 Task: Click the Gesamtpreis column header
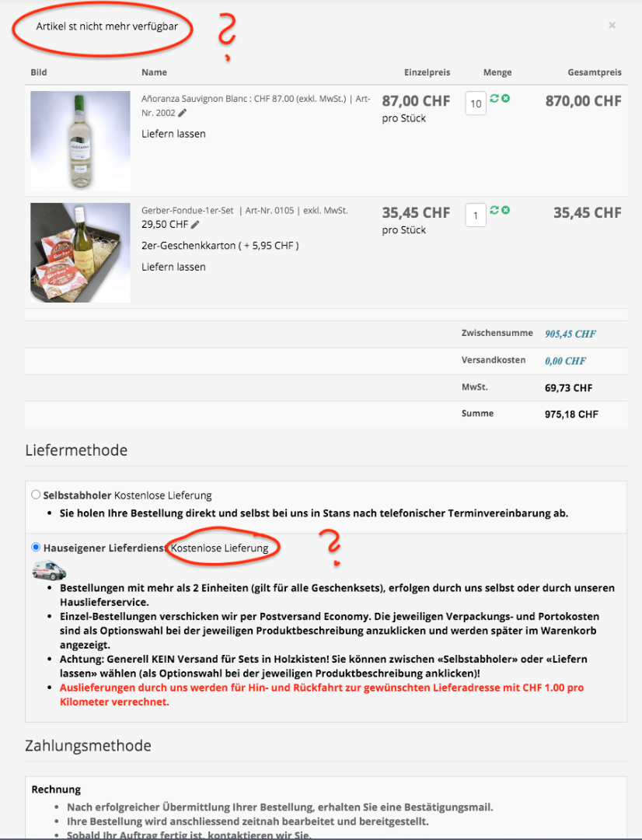click(x=595, y=72)
